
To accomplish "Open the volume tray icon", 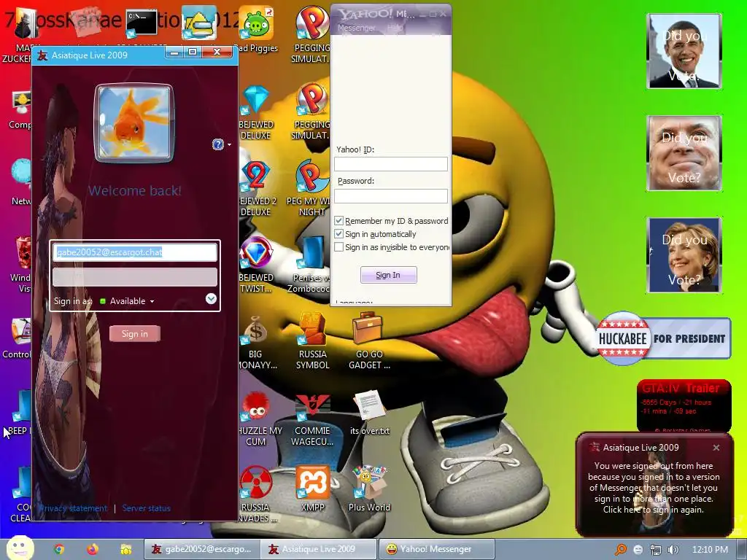I will [x=673, y=550].
